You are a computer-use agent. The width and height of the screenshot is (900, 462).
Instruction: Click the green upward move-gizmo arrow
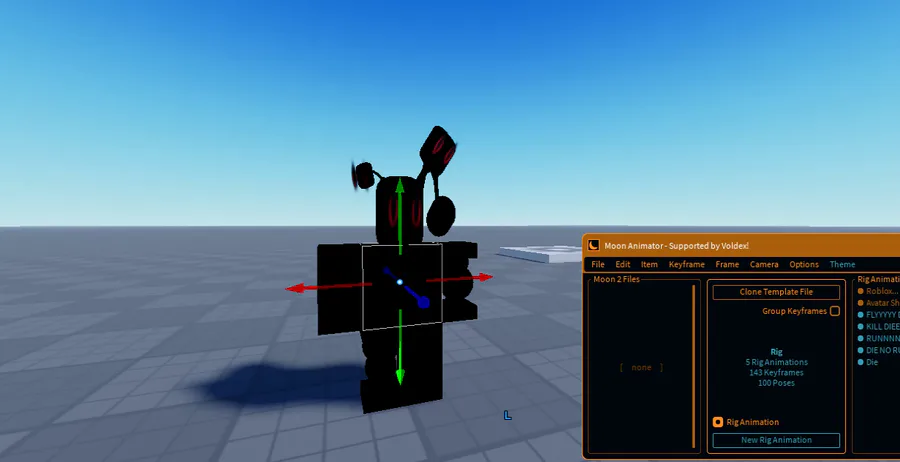click(x=400, y=187)
